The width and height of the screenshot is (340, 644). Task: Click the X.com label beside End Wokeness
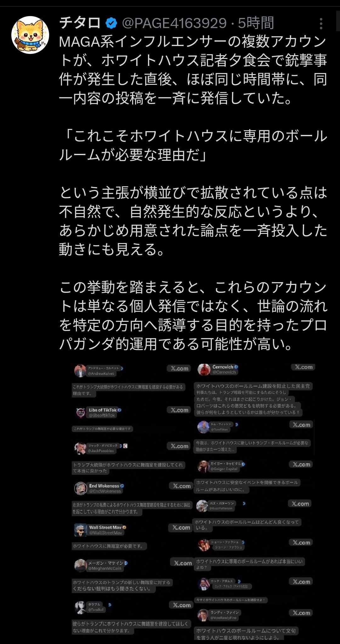click(182, 486)
